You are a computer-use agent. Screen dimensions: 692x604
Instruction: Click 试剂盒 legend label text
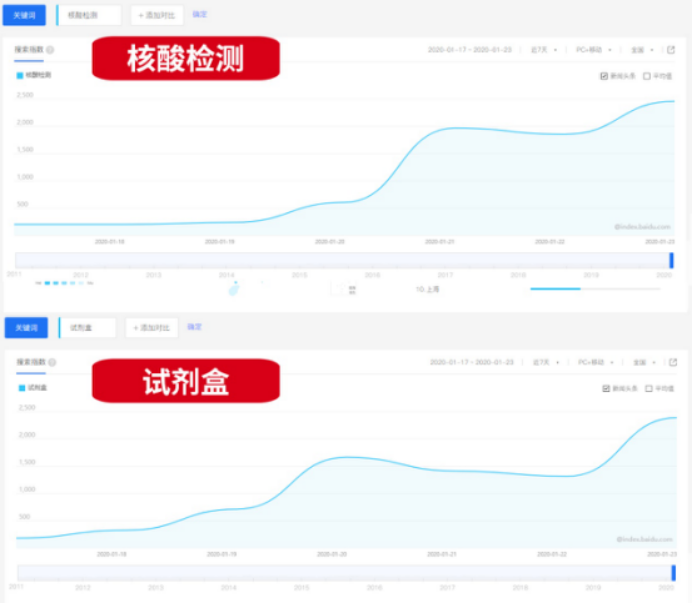37,388
